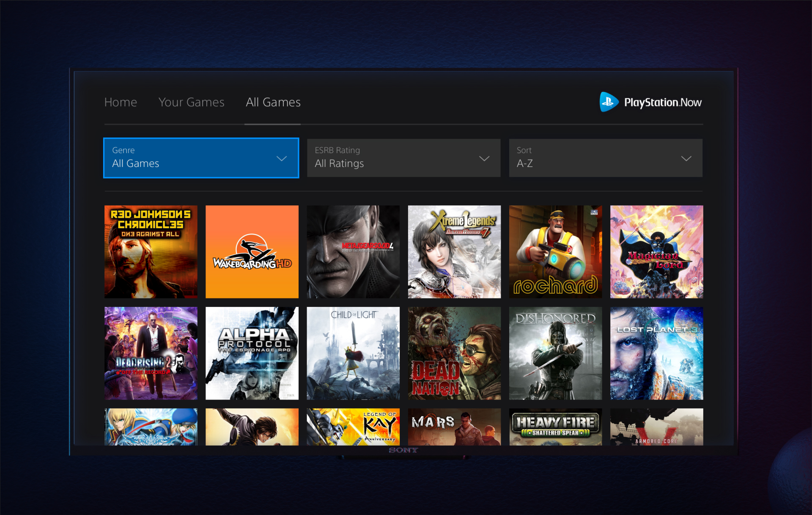Open Red Johnson's Chronicles game tile
812x515 pixels.
[151, 252]
